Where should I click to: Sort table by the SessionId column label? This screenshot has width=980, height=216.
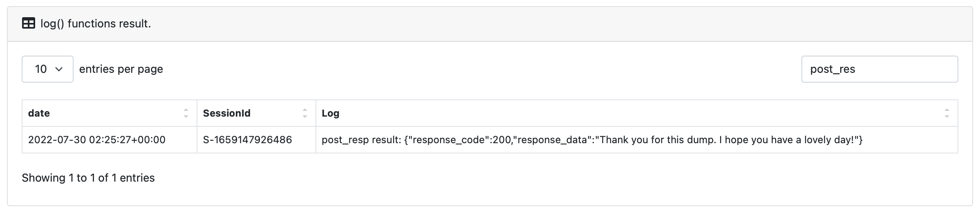(227, 113)
